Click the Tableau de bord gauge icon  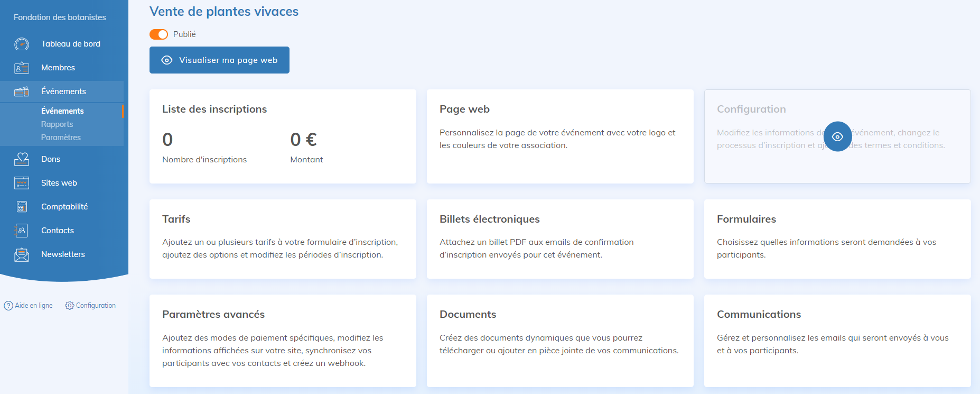22,44
